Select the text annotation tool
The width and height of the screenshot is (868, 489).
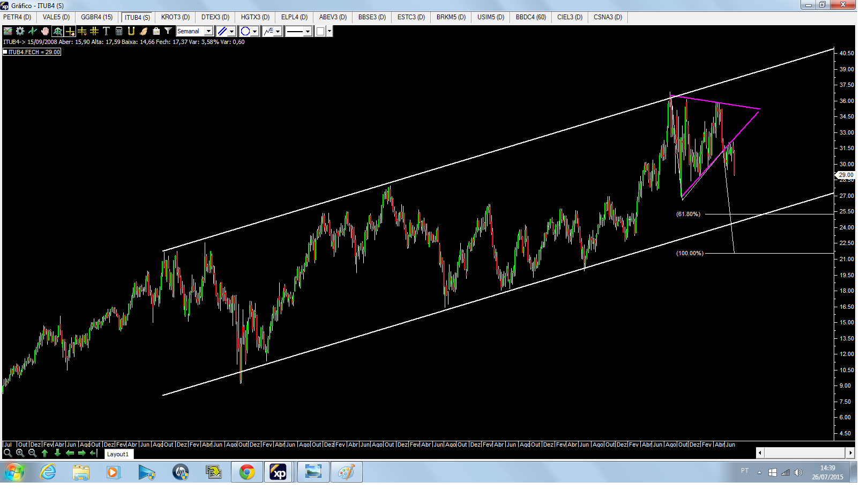[107, 32]
